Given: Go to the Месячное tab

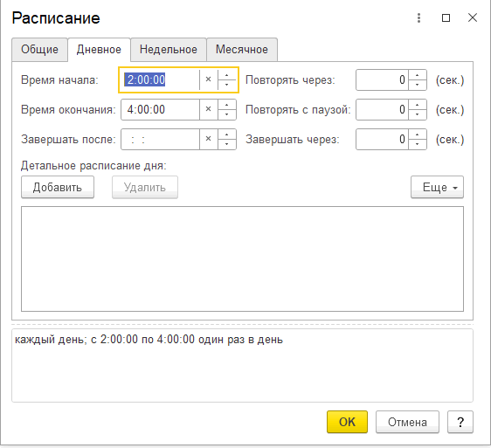Looking at the screenshot, I should click(242, 50).
